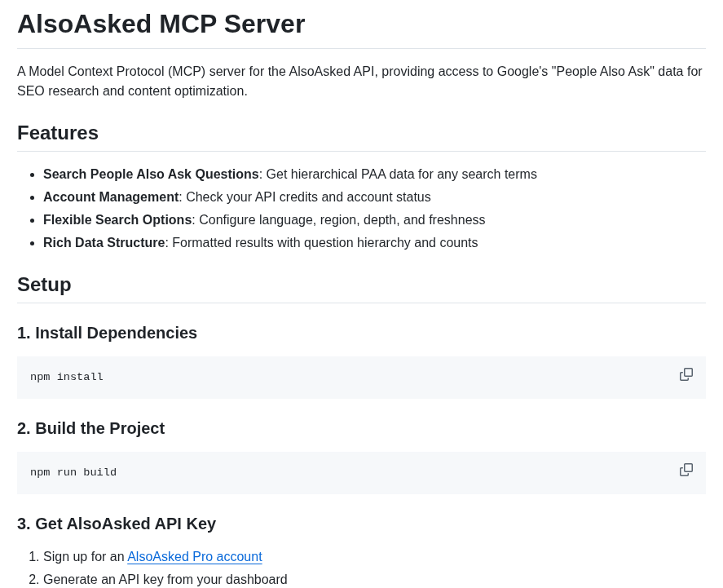This screenshot has width=723, height=588.
Task: Click the 'npm run build' code text
Action: [x=73, y=472]
